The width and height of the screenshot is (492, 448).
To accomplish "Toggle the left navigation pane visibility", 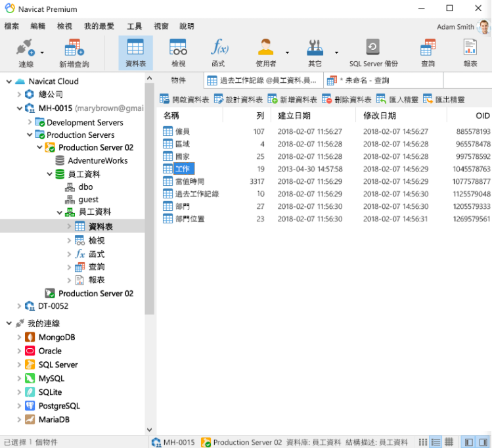I will coord(469,442).
